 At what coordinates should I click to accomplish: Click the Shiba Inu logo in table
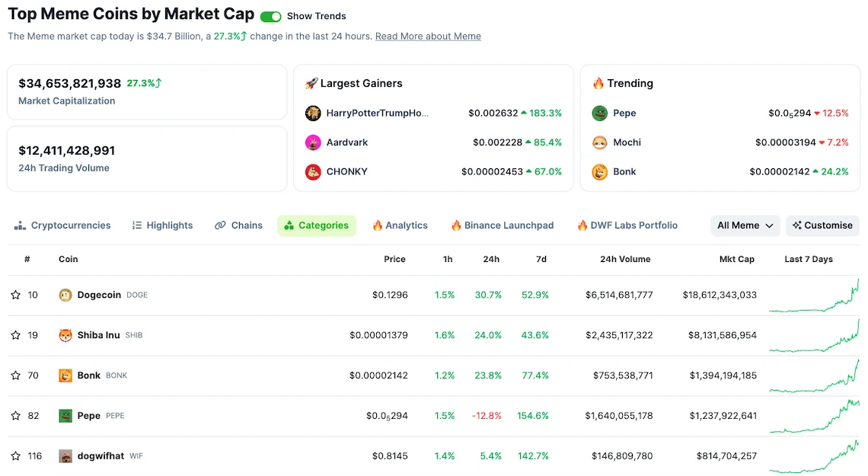pyautogui.click(x=65, y=335)
